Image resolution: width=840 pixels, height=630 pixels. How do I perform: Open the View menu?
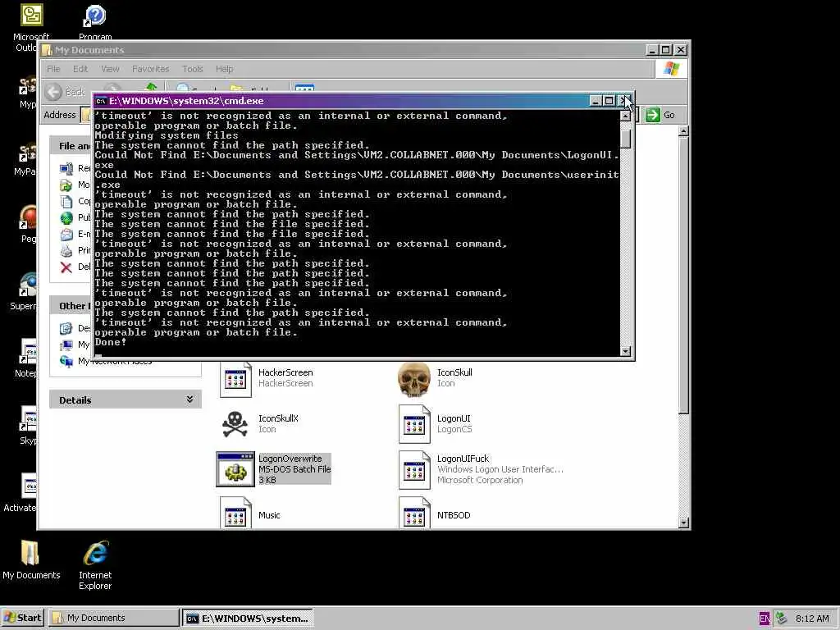[x=110, y=69]
